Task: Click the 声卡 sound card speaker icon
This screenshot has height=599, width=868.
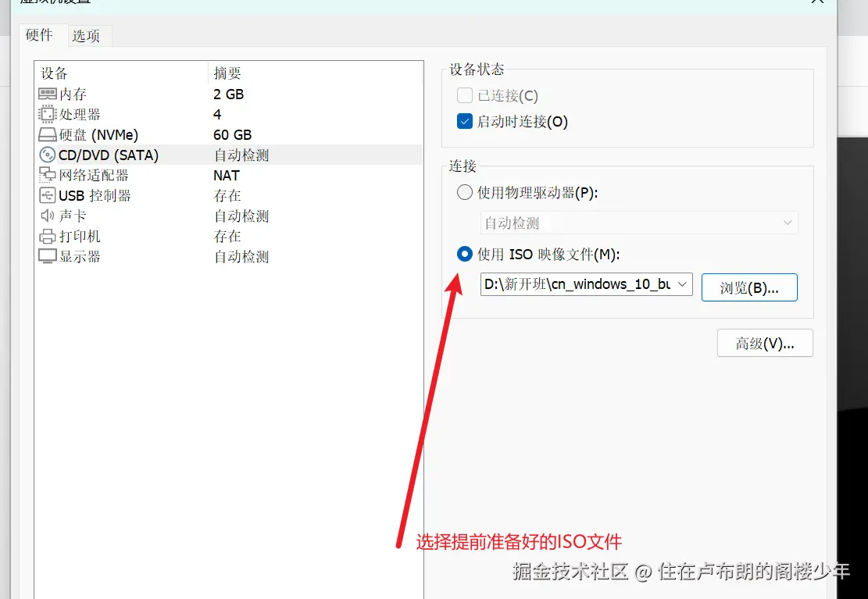Action: pos(47,216)
